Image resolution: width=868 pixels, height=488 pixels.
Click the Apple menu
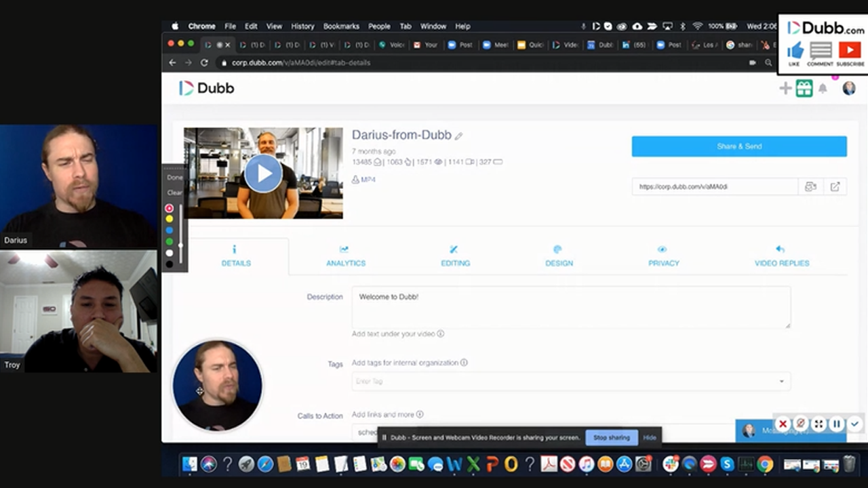(x=175, y=26)
